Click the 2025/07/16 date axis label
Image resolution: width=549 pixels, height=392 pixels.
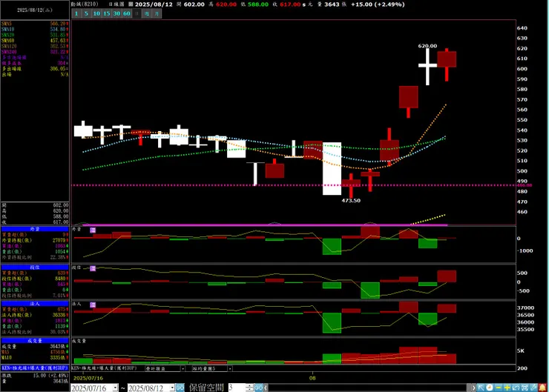pyautogui.click(x=88, y=378)
